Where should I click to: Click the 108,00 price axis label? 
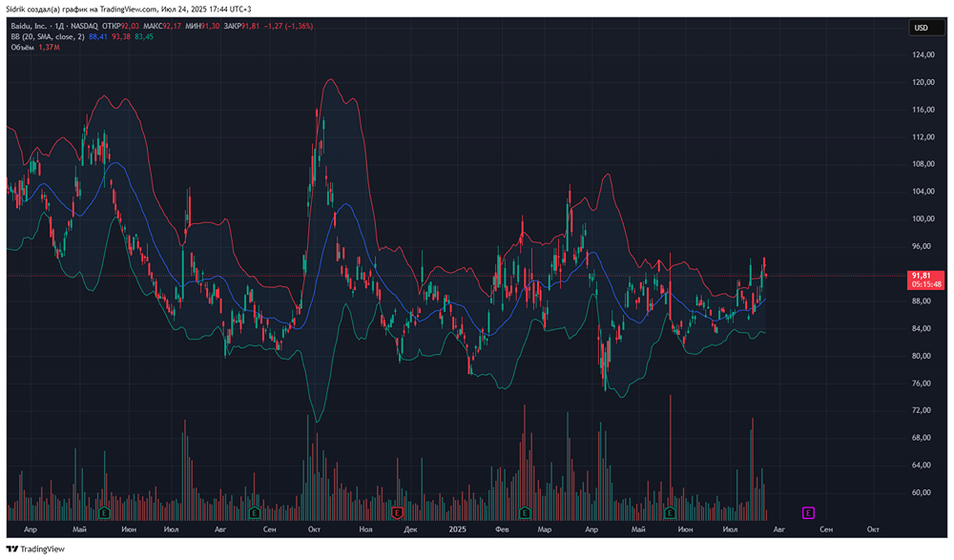[x=923, y=164]
